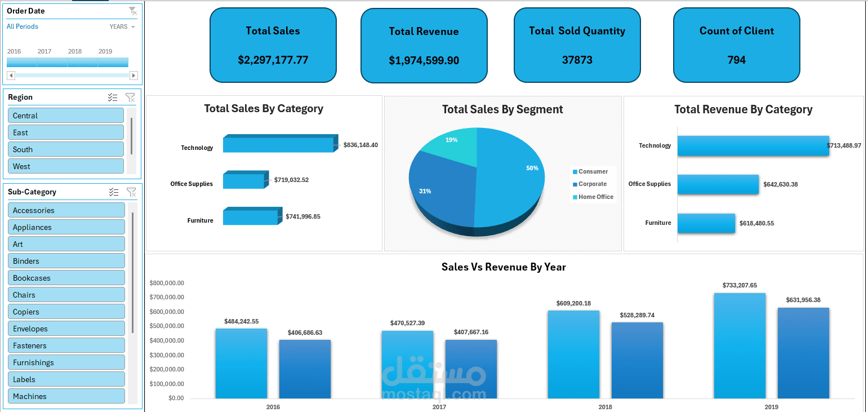Select the 2018 period on timeline
The image size is (868, 412).
click(x=83, y=62)
